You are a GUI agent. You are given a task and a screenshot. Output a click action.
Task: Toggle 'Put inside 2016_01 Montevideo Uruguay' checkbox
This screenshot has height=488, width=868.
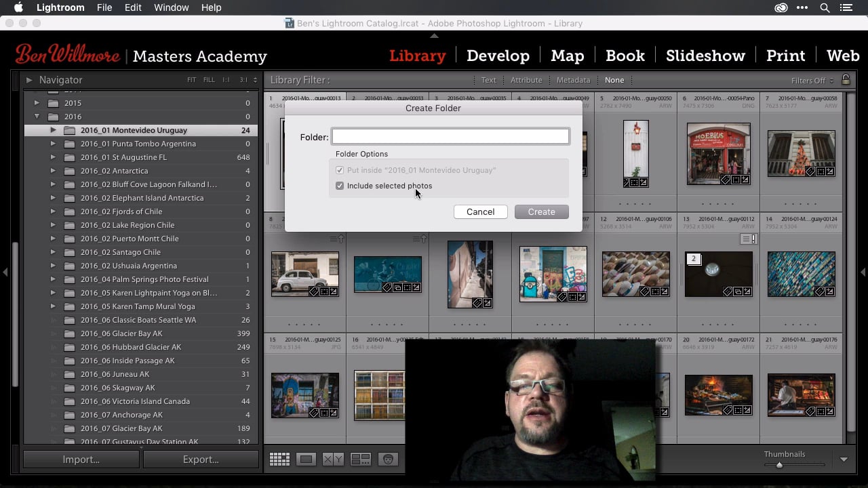(340, 170)
